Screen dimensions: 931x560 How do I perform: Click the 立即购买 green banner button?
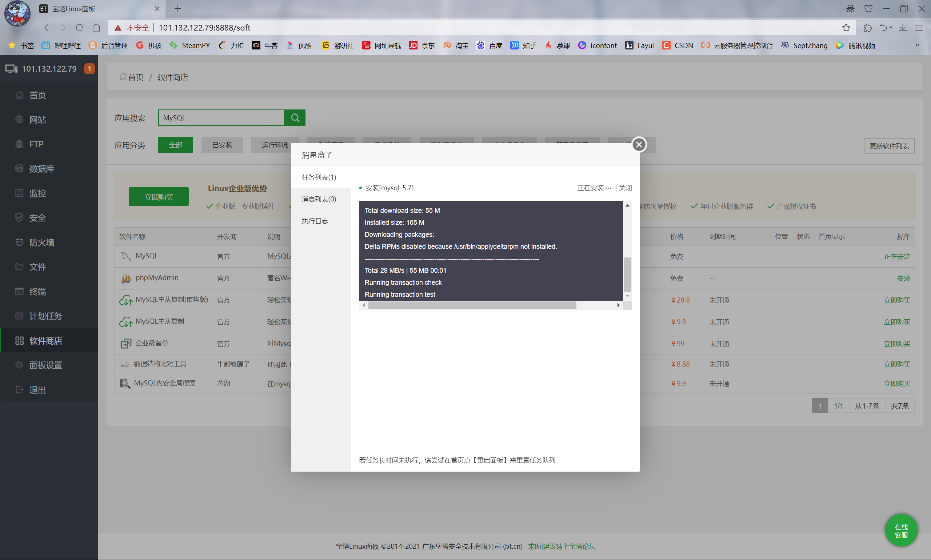pyautogui.click(x=159, y=197)
